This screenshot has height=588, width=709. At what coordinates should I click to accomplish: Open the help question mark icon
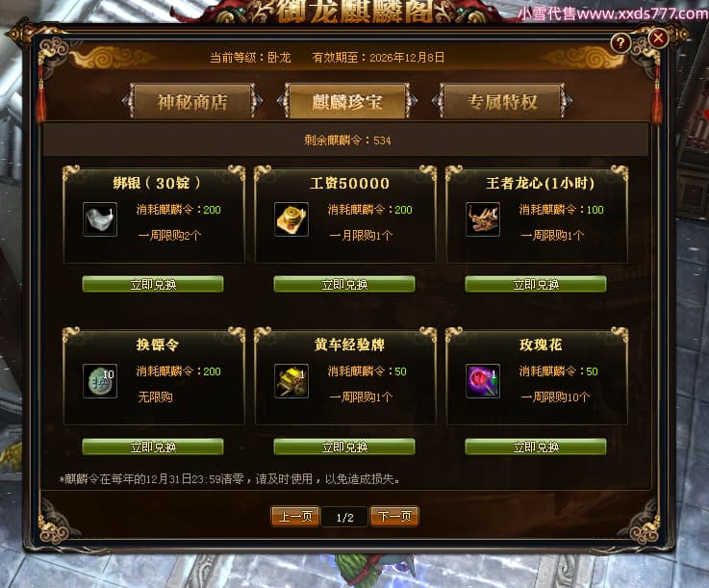click(620, 43)
